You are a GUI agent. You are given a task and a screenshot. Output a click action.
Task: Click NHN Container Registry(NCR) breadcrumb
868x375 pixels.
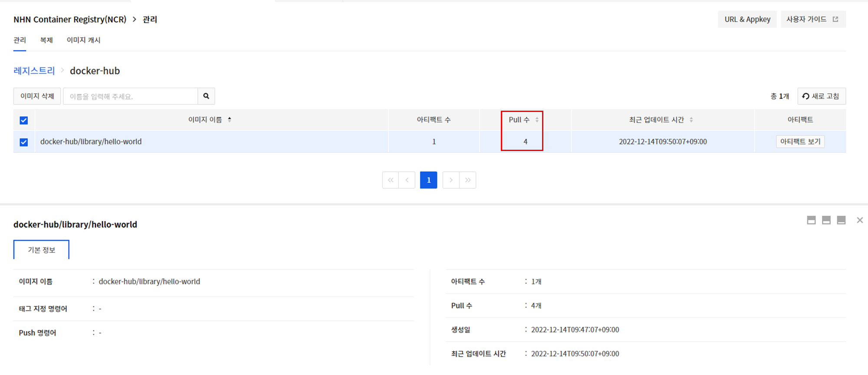pos(70,20)
